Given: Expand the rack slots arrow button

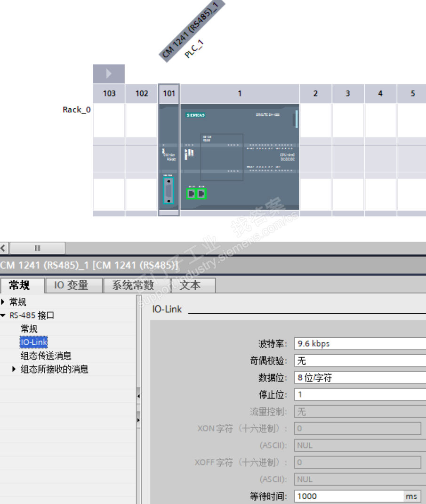Looking at the screenshot, I should 109,73.
